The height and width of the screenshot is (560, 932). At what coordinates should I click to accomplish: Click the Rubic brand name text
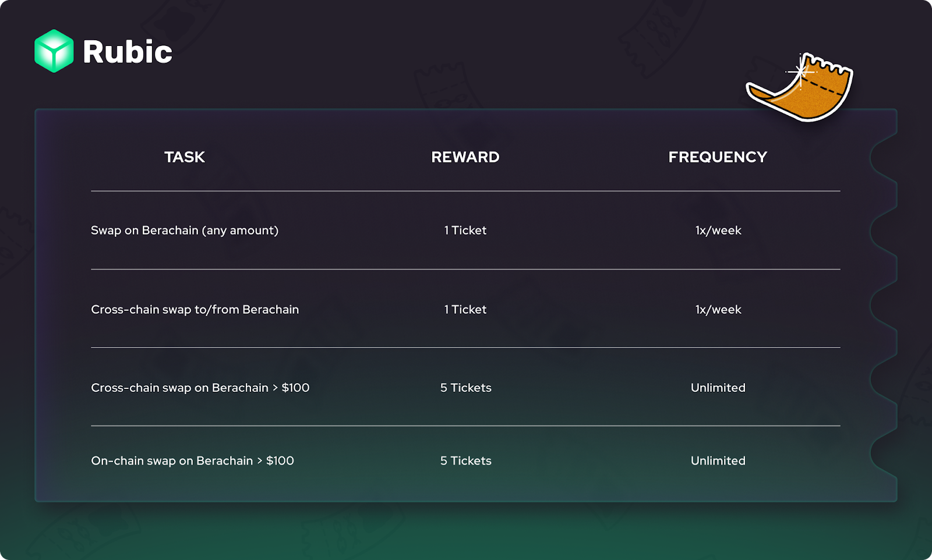(128, 52)
